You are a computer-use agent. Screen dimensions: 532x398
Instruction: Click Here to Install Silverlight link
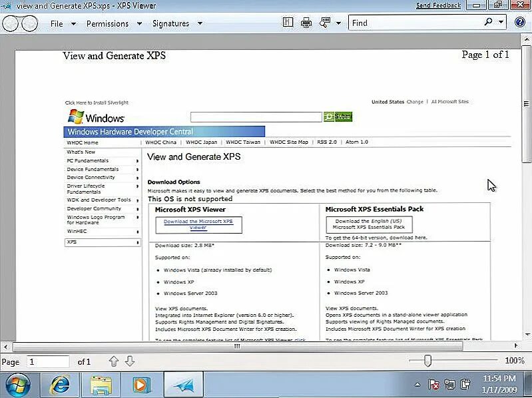(97, 102)
